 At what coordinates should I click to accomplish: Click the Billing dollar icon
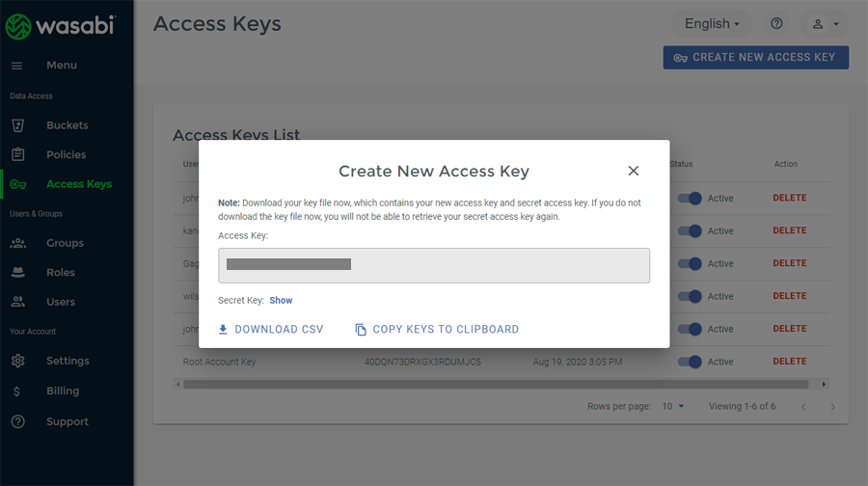click(x=17, y=391)
